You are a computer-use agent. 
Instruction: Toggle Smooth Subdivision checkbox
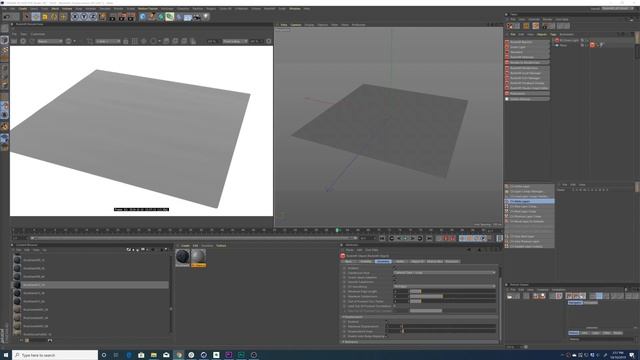click(394, 281)
